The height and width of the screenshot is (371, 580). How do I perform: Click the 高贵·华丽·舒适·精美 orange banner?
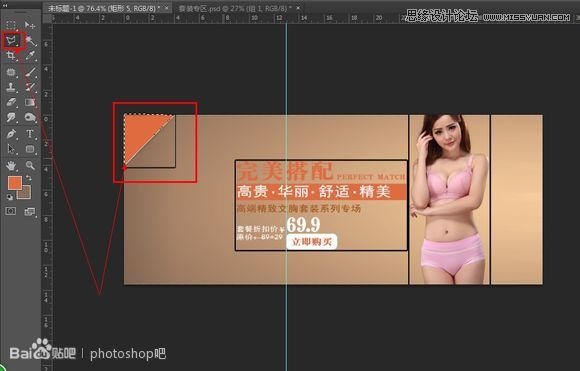click(321, 192)
